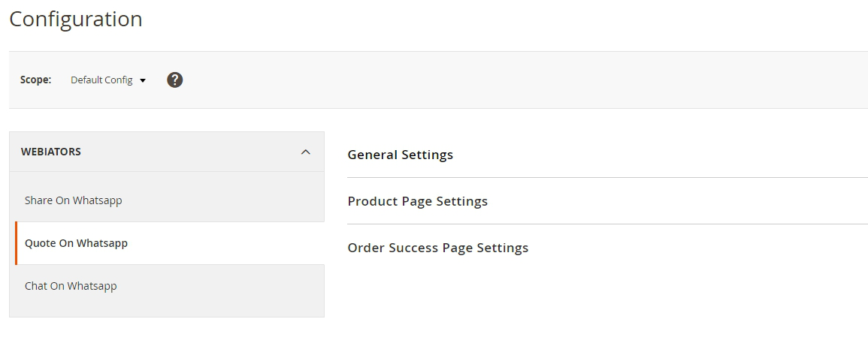The image size is (868, 337).
Task: Click the Configuration page heading
Action: point(76,19)
